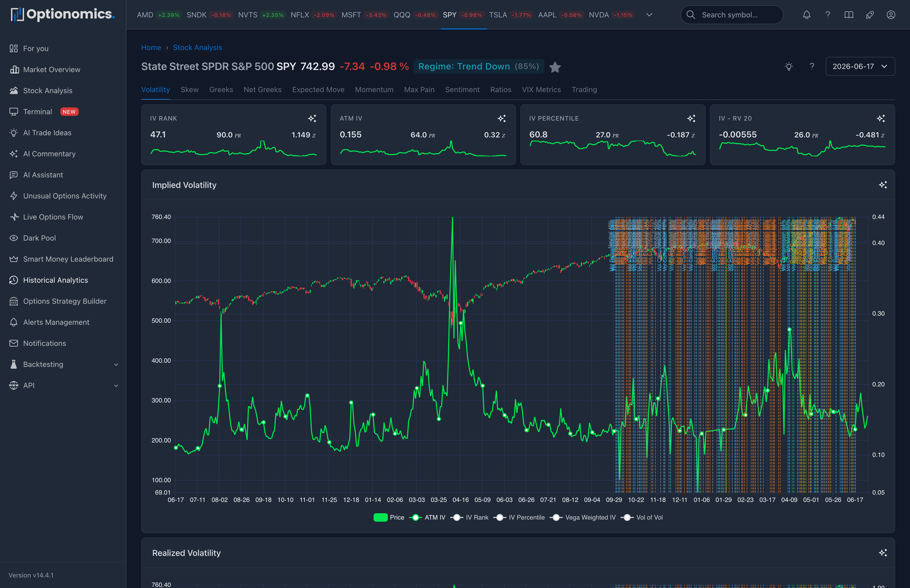Screen dimensions: 910x588
Task: Open Live Options Flow page
Action: click(63, 217)
